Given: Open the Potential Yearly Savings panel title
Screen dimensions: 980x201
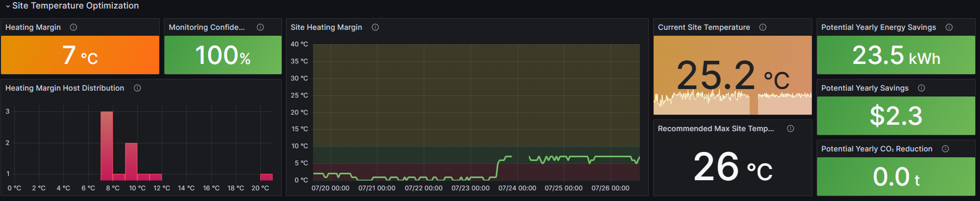Looking at the screenshot, I should click(x=865, y=88).
